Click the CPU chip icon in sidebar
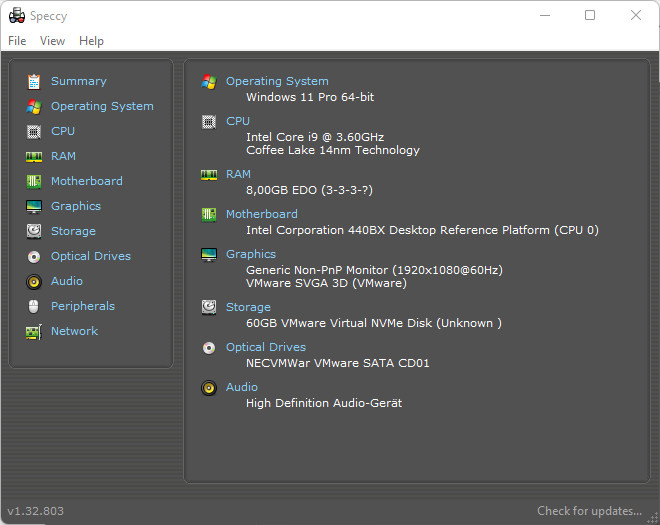The image size is (660, 525). tap(34, 132)
